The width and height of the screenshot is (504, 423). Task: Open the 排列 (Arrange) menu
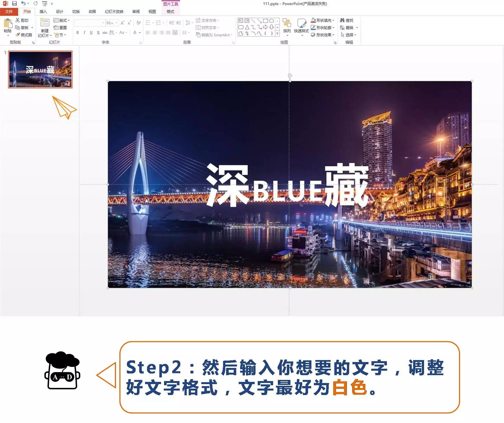click(287, 27)
